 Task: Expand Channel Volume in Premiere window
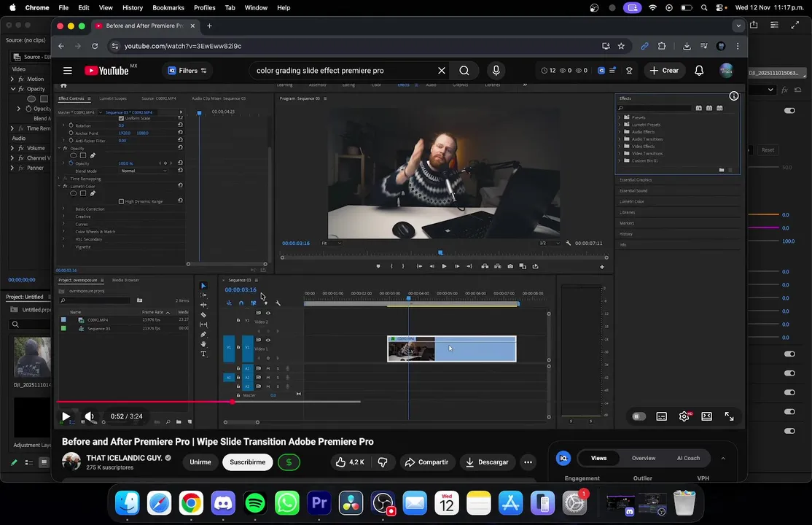click(12, 158)
